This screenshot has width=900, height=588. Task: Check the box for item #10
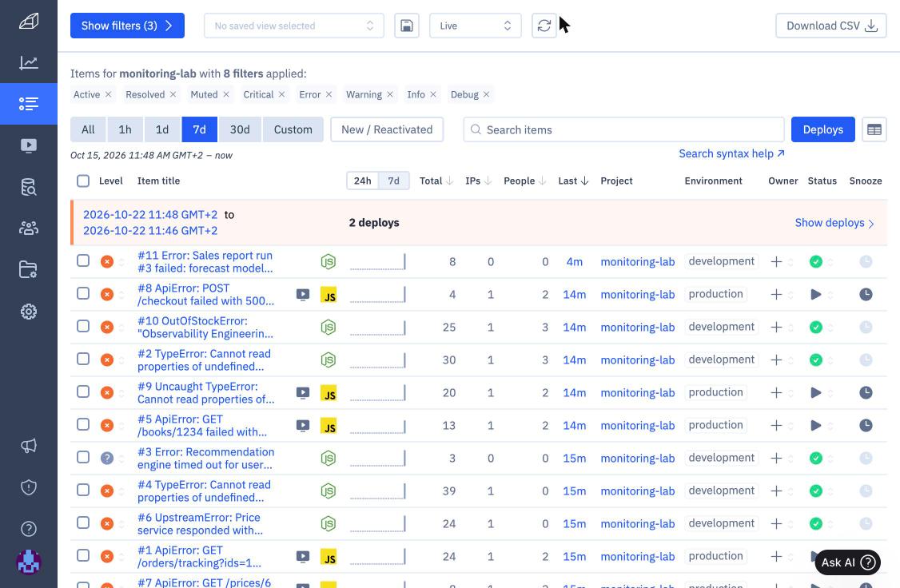click(x=83, y=326)
